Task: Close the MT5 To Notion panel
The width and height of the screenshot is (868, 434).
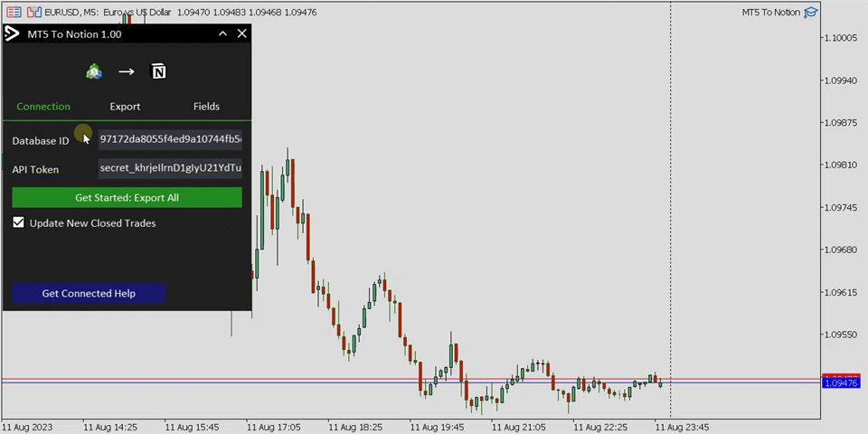Action: tap(242, 33)
